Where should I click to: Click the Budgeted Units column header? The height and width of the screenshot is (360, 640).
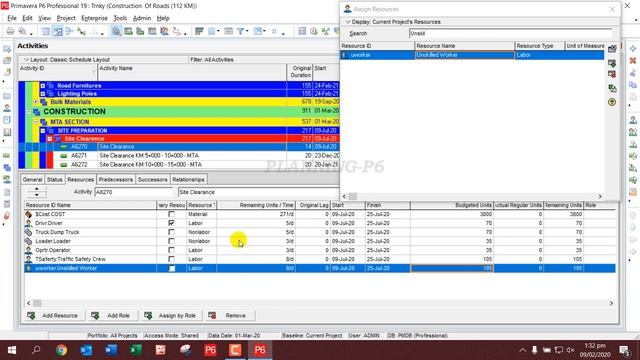(x=452, y=205)
